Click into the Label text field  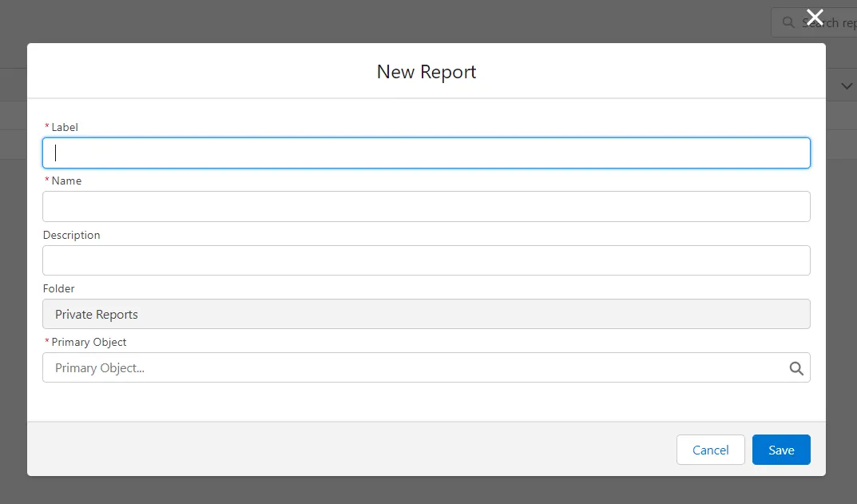point(426,153)
